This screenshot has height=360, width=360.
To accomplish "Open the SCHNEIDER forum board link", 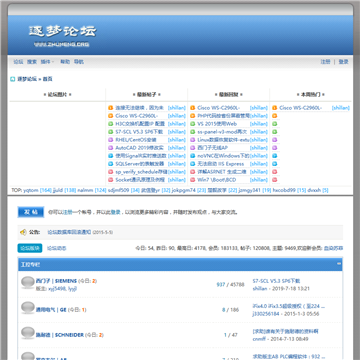I will click(60, 335).
